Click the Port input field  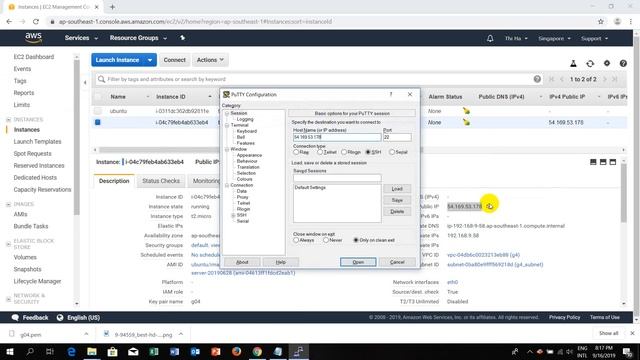397,137
